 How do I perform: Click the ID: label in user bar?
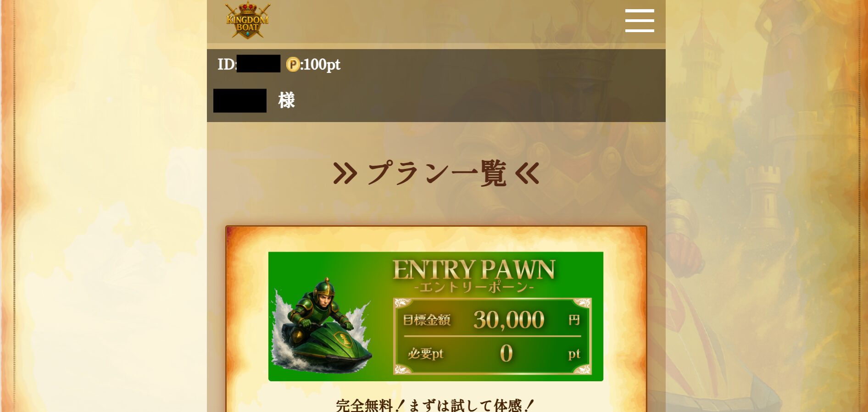[x=227, y=64]
